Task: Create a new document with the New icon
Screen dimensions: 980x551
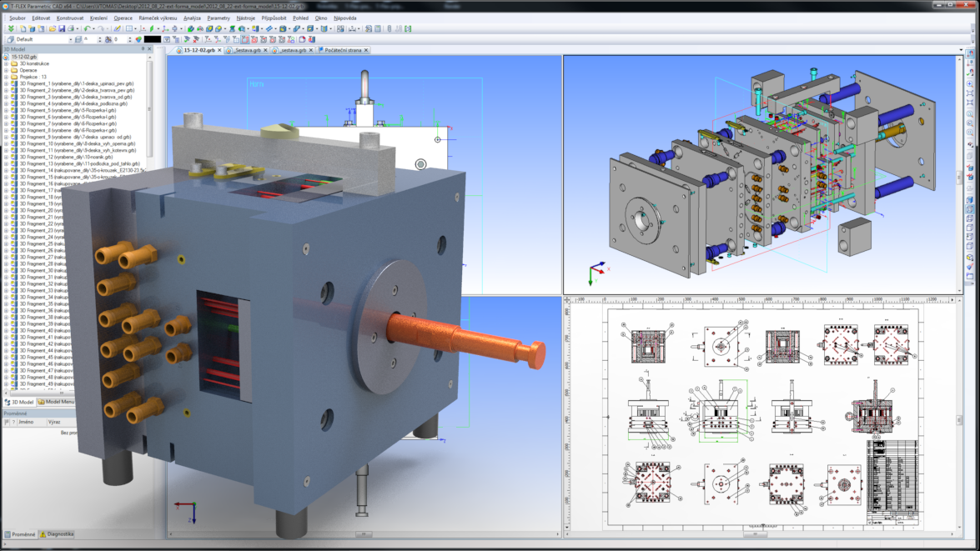Action: point(23,28)
